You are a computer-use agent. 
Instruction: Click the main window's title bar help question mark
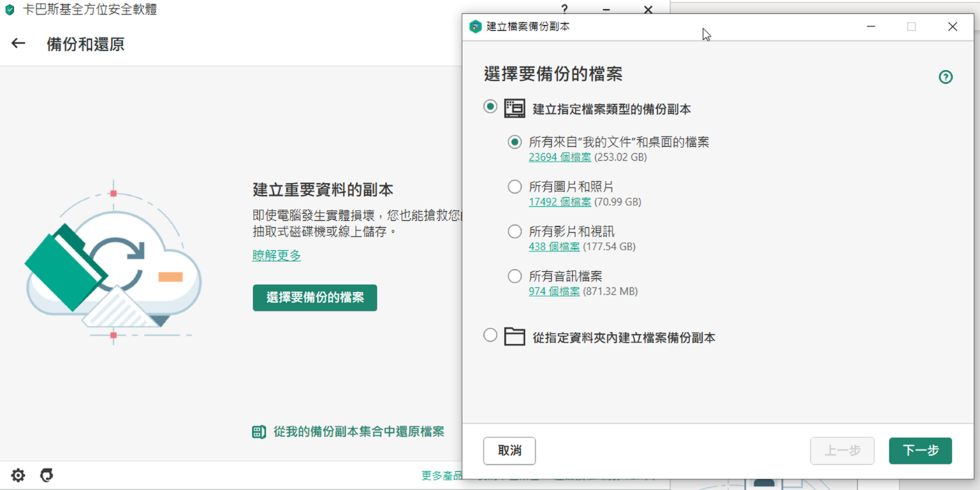pyautogui.click(x=564, y=10)
